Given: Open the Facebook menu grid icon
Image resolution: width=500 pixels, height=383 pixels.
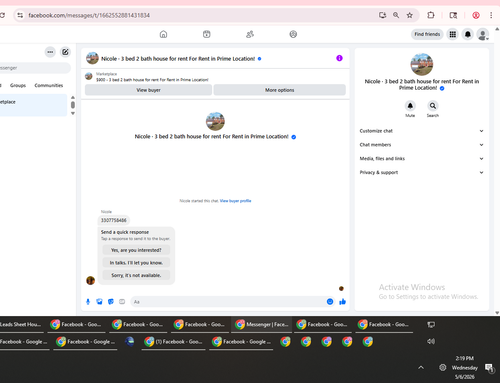Looking at the screenshot, I should [453, 34].
